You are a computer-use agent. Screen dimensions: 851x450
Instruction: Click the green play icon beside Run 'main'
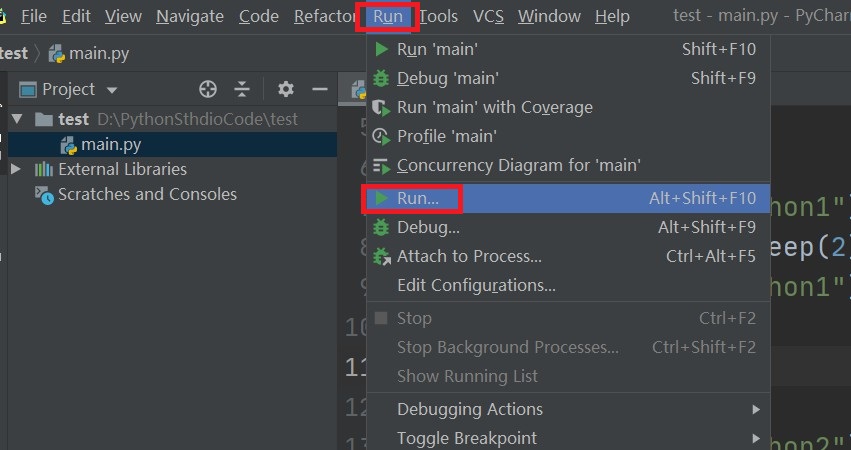click(382, 49)
